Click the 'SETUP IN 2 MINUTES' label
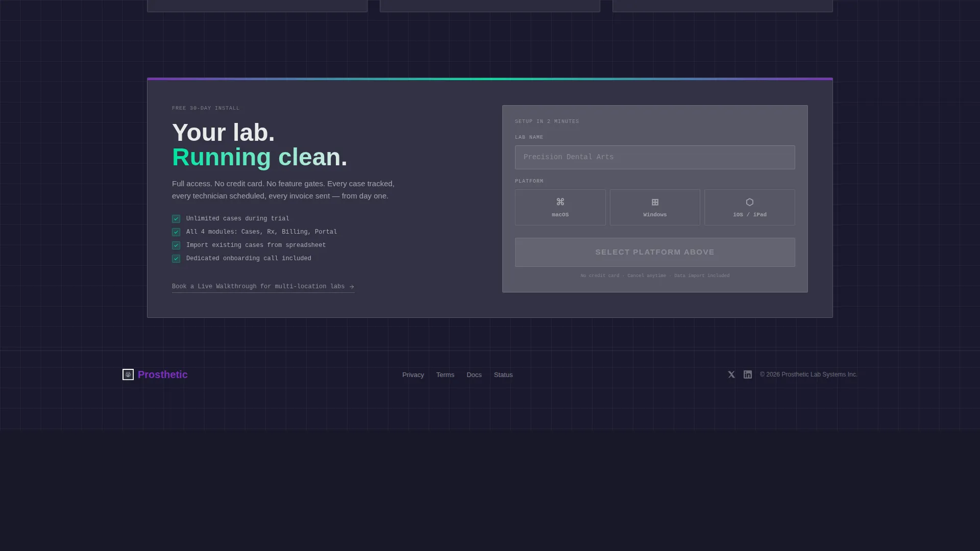980x551 pixels. coord(547,121)
